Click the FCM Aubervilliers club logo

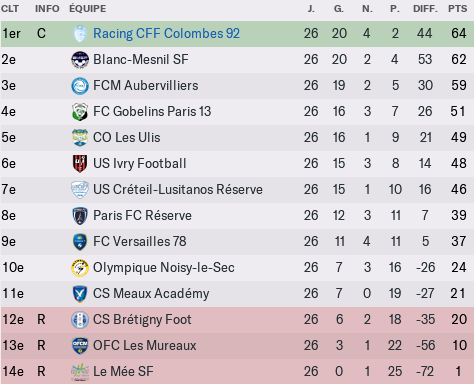(x=80, y=86)
